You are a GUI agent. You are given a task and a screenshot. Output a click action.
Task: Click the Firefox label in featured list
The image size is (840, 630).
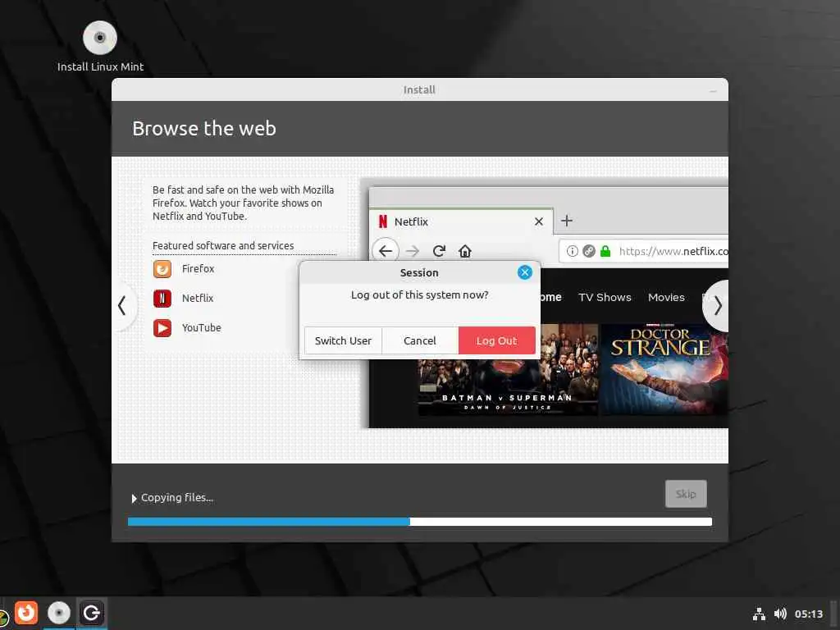point(198,269)
